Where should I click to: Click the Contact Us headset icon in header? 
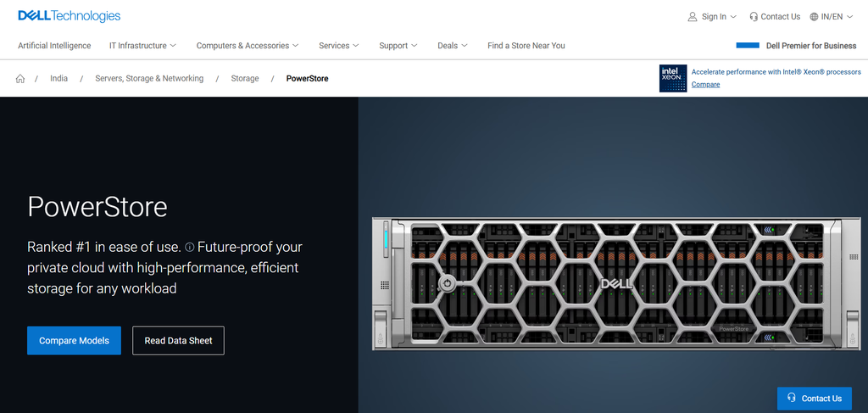tap(754, 17)
